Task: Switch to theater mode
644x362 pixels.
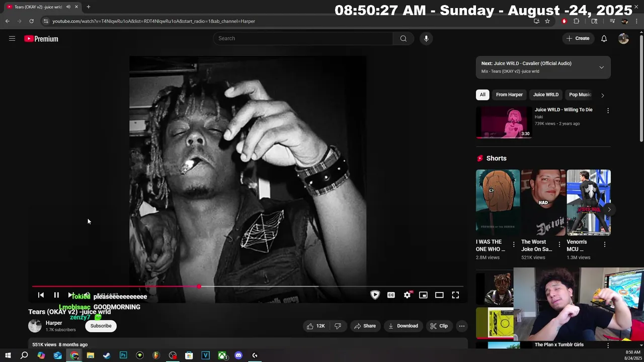Action: (439, 295)
